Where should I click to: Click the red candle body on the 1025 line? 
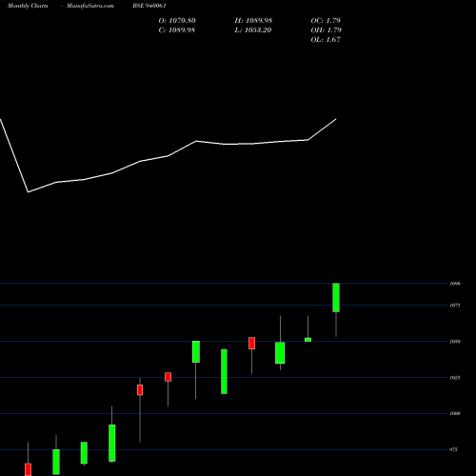pos(168,377)
